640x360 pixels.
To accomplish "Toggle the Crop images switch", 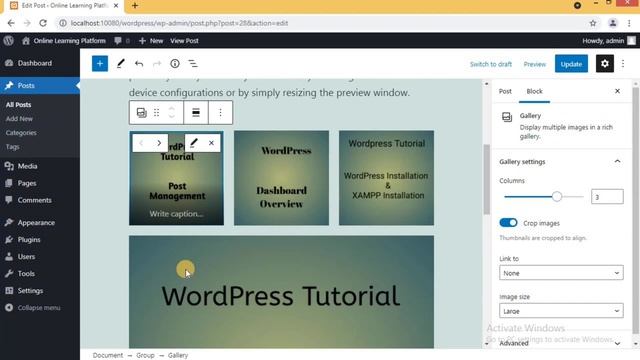I will (x=508, y=223).
